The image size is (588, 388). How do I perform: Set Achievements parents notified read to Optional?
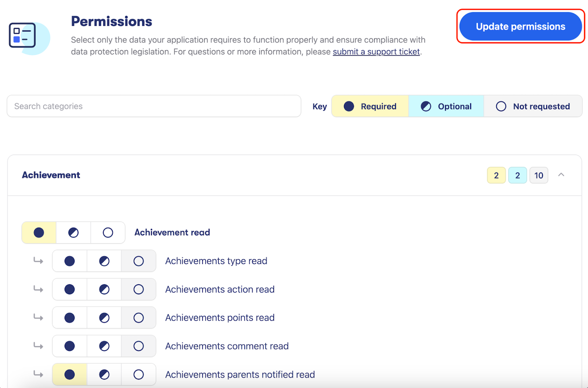point(104,374)
